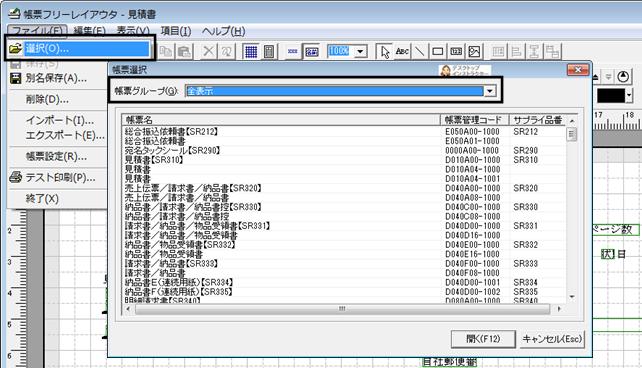Viewport: 642px width, 368px height.
Task: Click the キャンセル(Esc) button
Action: 552,339
